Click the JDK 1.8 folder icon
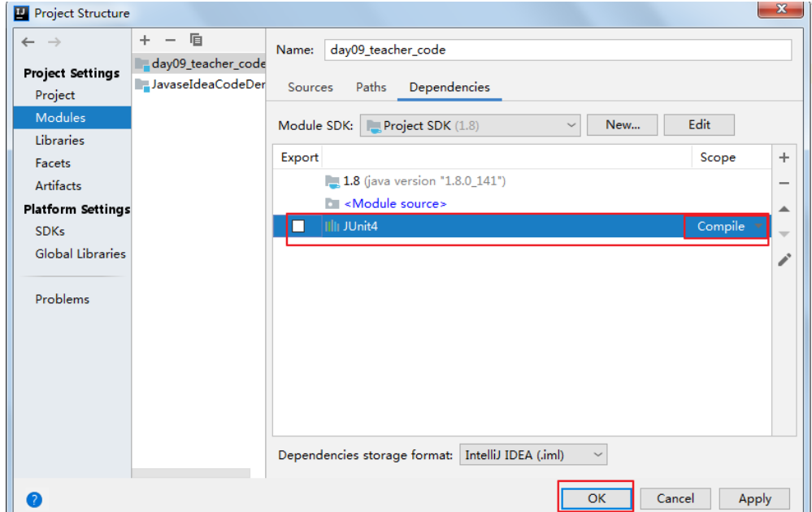Image resolution: width=812 pixels, height=512 pixels. point(332,181)
